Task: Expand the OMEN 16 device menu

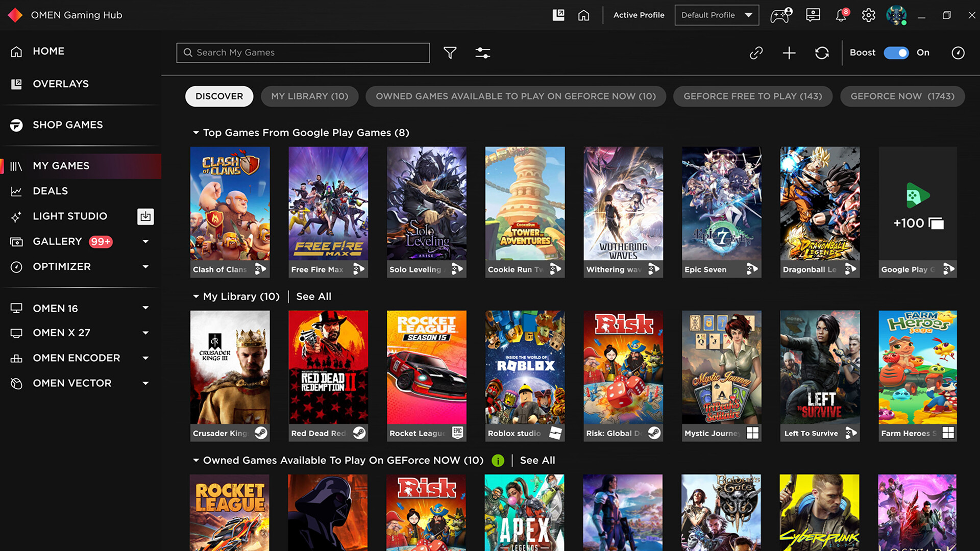Action: pos(145,308)
